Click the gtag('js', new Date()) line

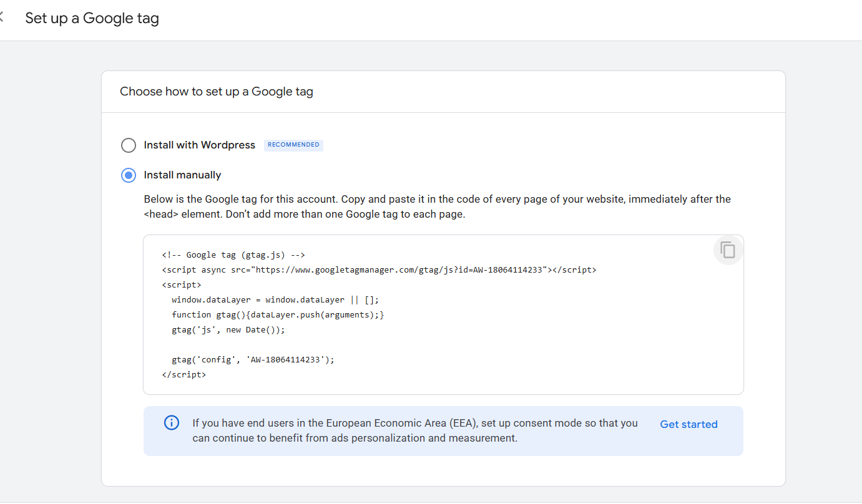[x=228, y=330]
